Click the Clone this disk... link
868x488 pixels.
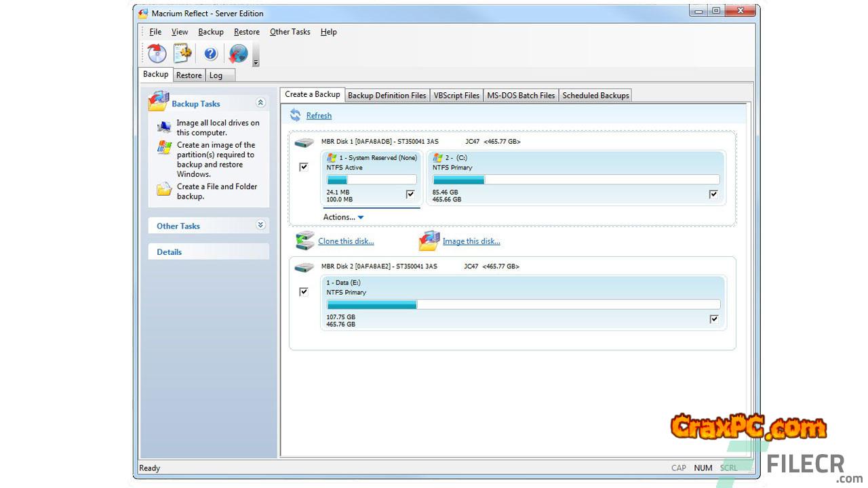(346, 241)
